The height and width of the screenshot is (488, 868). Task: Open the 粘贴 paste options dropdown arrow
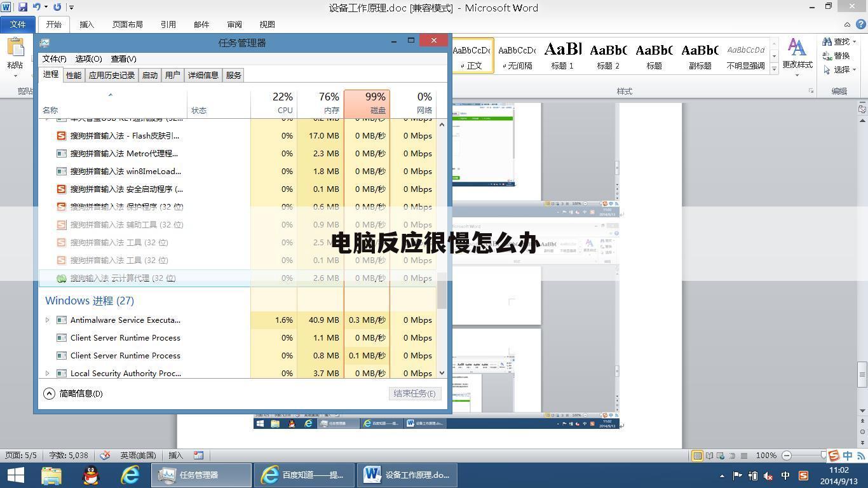15,76
